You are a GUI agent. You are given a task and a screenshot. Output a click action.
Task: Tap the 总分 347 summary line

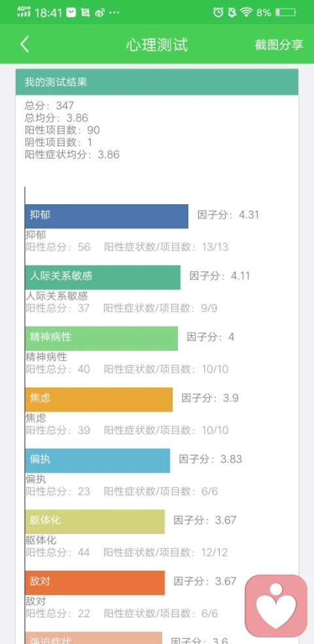[49, 105]
